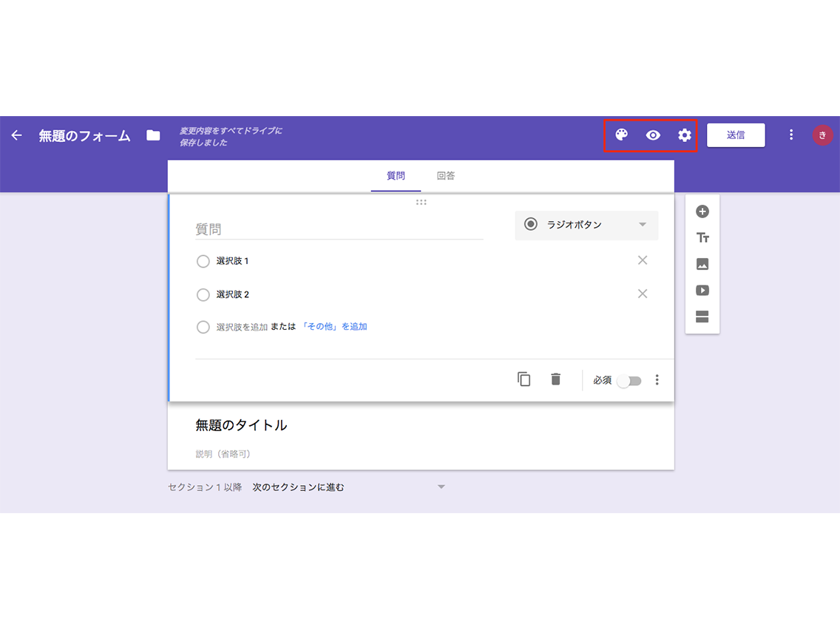Click the 選択肢 2 option text
This screenshot has width=840, height=630.
click(232, 294)
